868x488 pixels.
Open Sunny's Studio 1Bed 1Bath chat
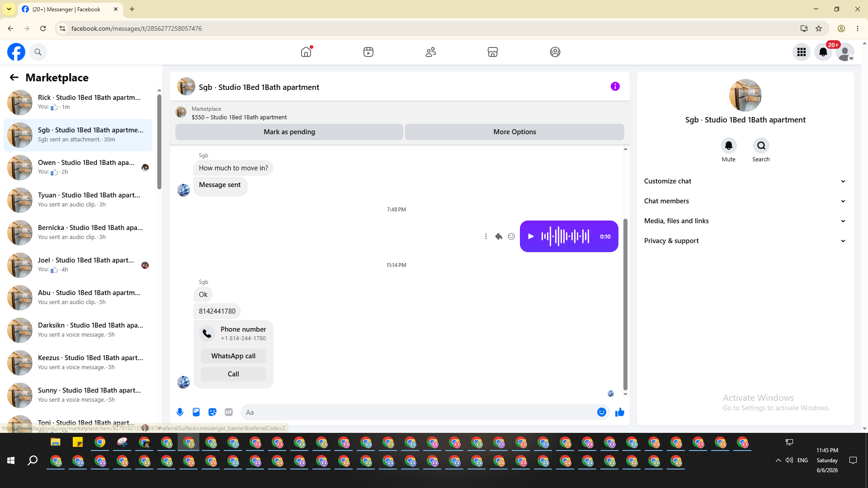(x=78, y=395)
